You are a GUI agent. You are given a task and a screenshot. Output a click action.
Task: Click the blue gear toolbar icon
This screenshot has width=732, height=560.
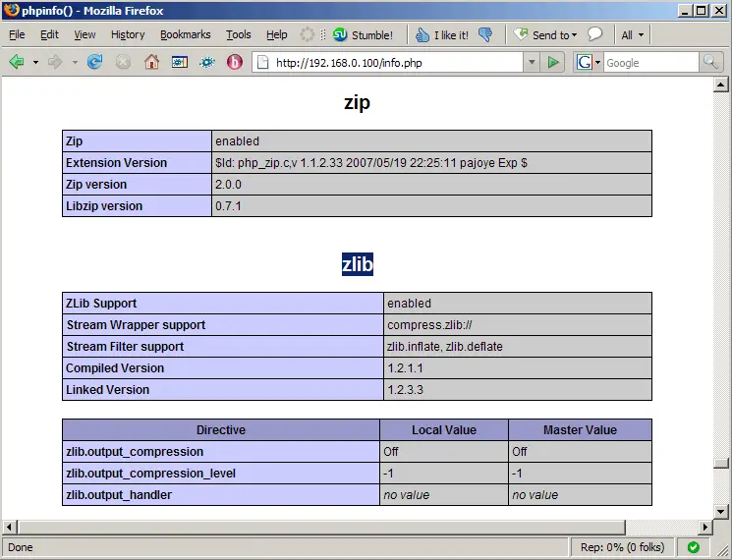206,62
